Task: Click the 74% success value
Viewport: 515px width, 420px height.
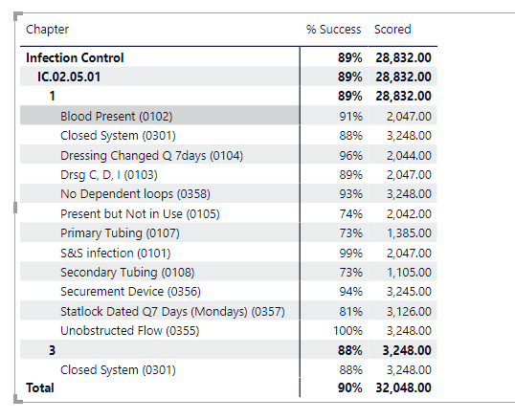Action: [350, 213]
